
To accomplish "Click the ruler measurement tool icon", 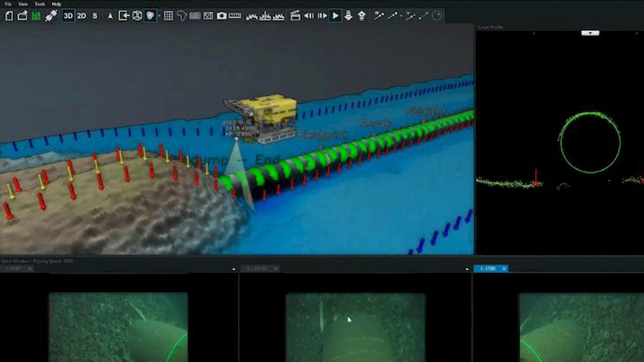I will (x=235, y=16).
